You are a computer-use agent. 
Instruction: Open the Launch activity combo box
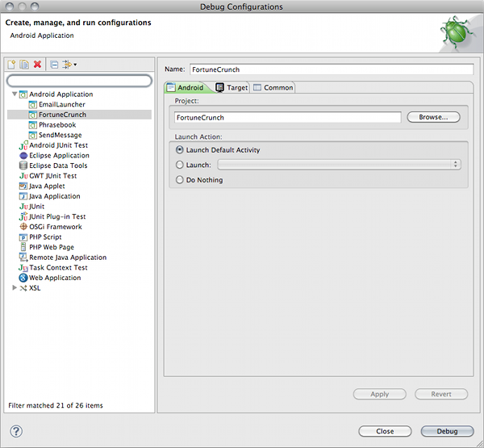click(x=340, y=165)
